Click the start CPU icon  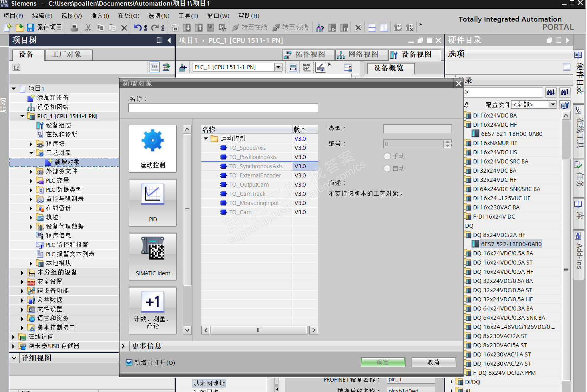(x=332, y=28)
